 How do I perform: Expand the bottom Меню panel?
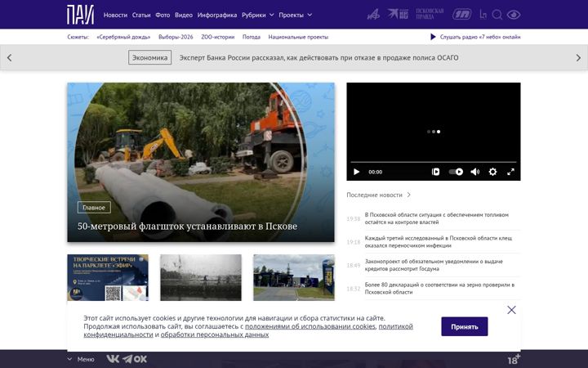pos(81,359)
